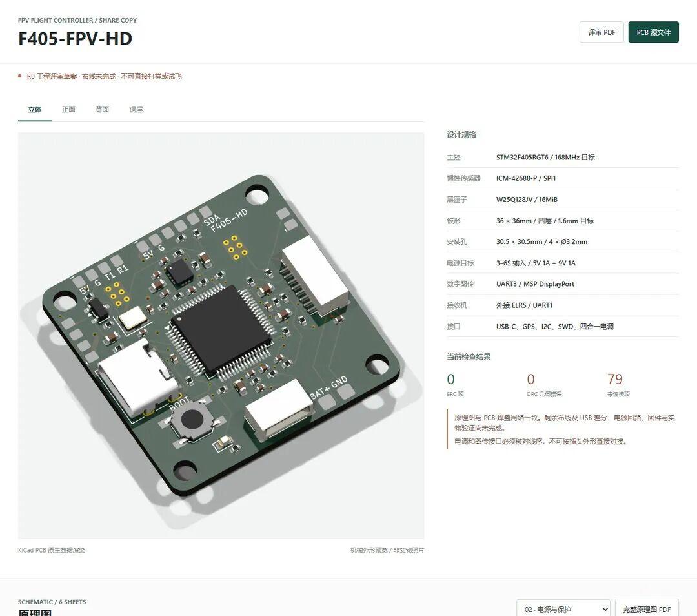Select USB-C、GPS、I2C interface list value
This screenshot has width=697, height=616.
pyautogui.click(x=555, y=327)
